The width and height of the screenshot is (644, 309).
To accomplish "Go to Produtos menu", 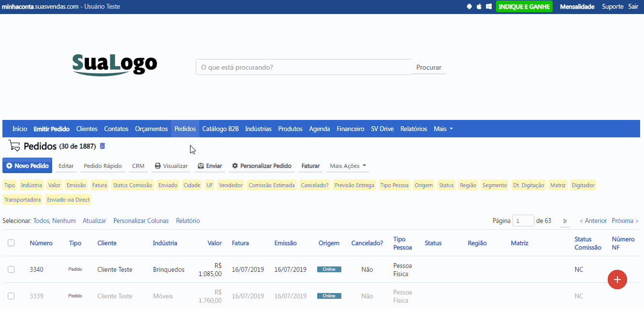I will [x=290, y=129].
